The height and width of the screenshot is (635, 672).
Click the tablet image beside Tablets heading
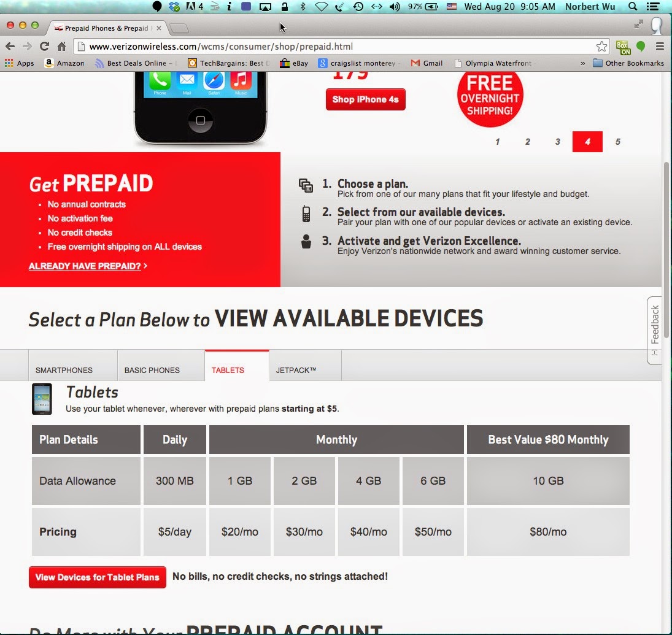[x=42, y=399]
